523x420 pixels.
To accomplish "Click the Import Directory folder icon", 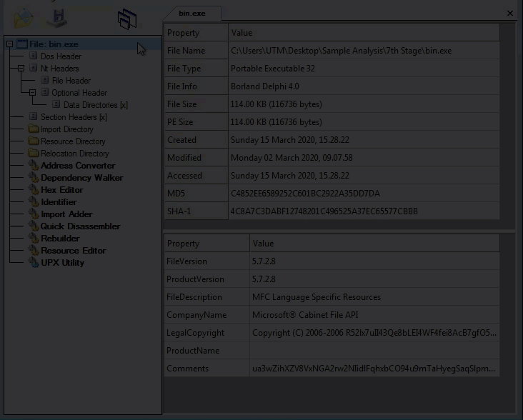I will click(x=34, y=129).
